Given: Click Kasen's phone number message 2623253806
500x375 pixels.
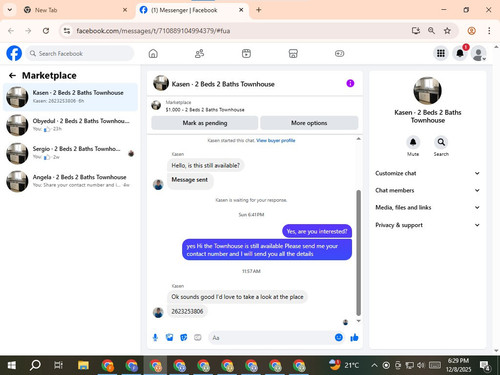Looking at the screenshot, I should tap(187, 311).
